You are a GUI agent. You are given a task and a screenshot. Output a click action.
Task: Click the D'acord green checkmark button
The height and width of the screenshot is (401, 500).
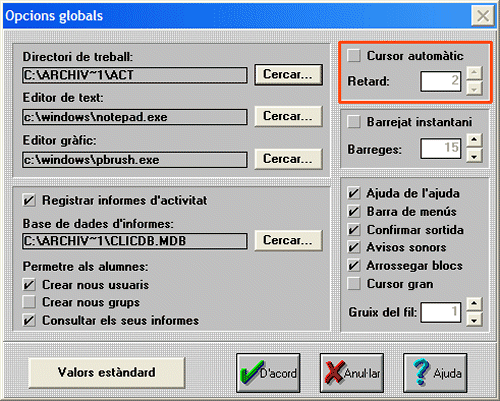[268, 373]
